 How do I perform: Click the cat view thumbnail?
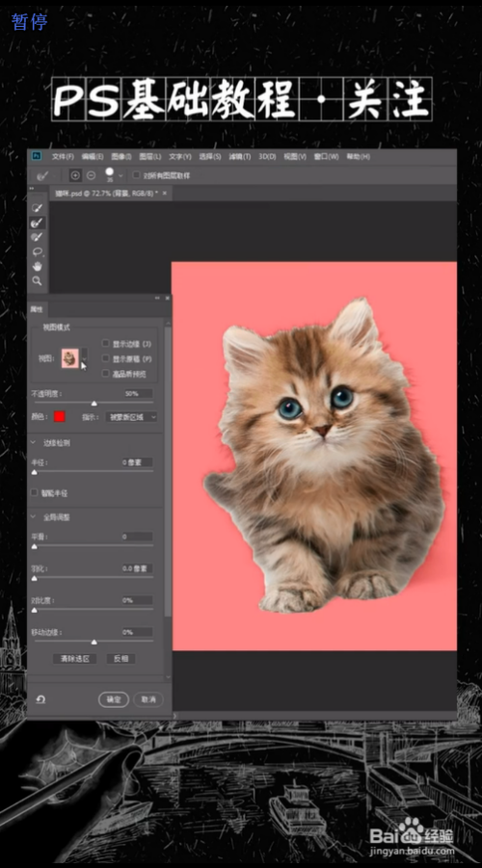tap(69, 358)
